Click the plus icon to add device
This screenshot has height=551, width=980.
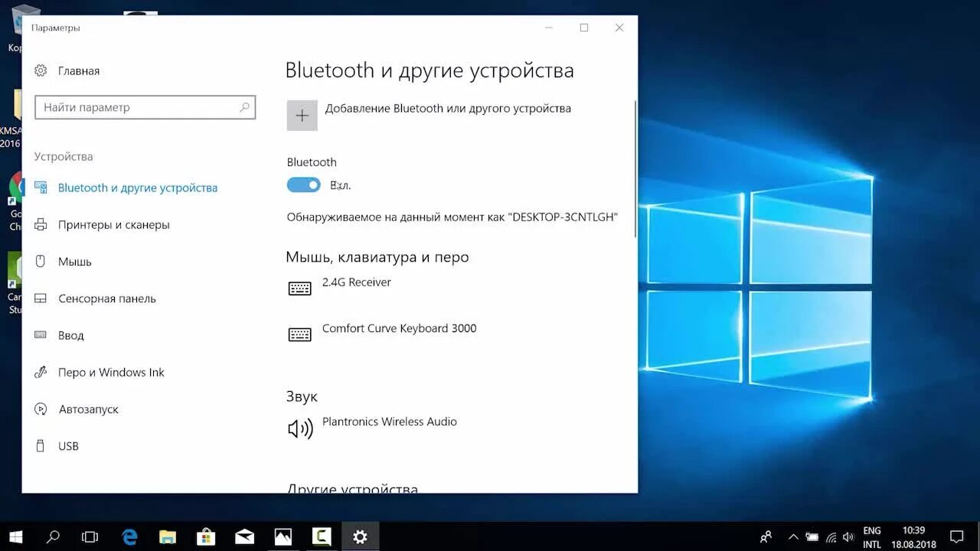[302, 116]
